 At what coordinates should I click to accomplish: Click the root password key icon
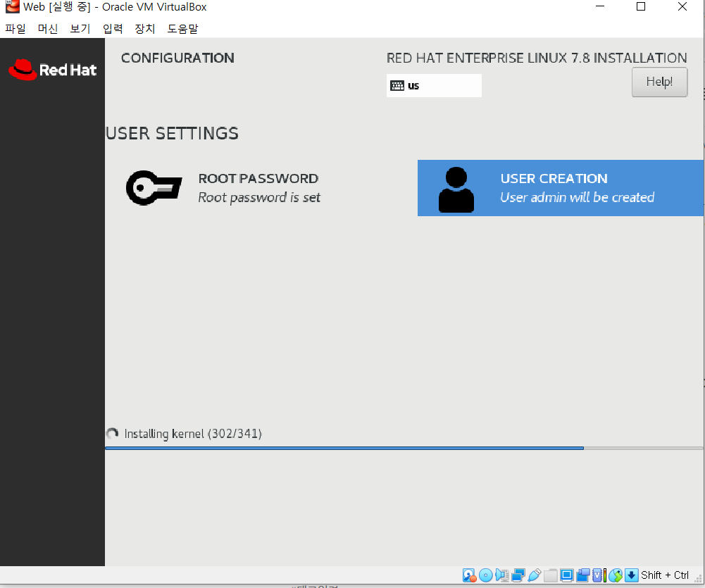pyautogui.click(x=154, y=188)
